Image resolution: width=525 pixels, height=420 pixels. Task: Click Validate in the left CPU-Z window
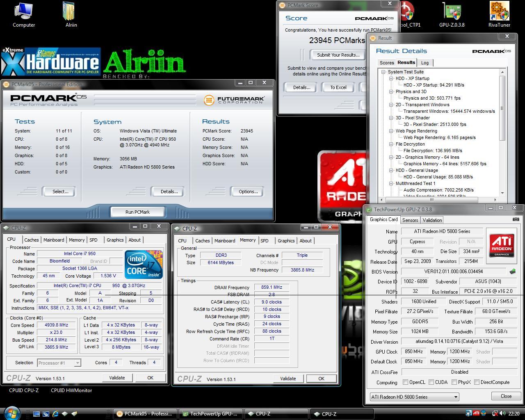tap(117, 378)
